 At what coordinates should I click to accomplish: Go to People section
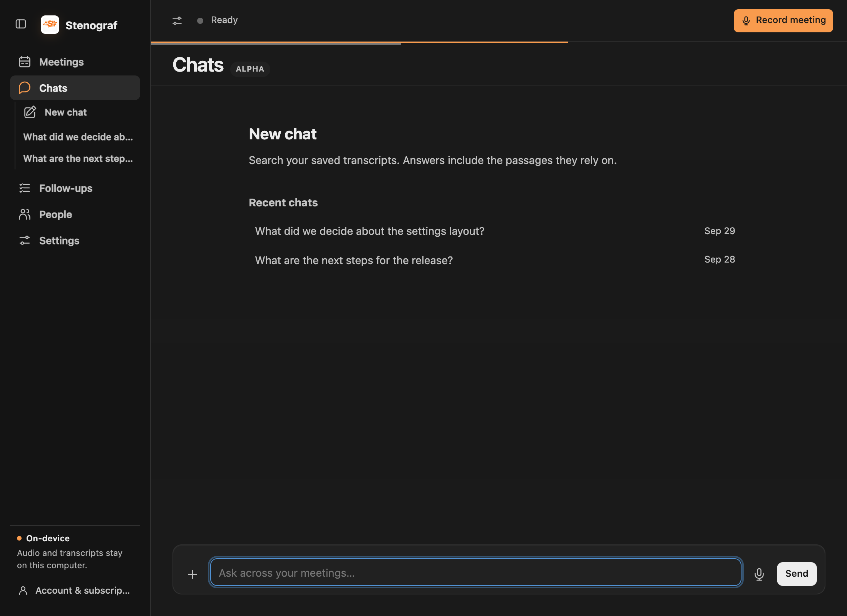(x=75, y=214)
